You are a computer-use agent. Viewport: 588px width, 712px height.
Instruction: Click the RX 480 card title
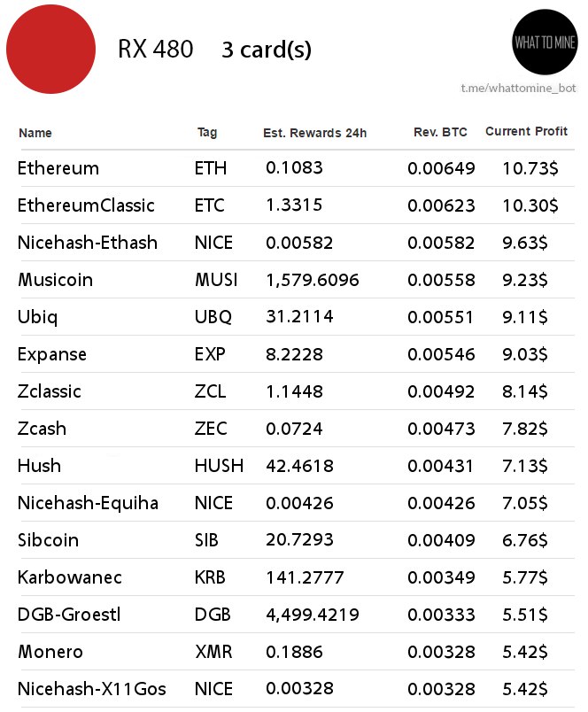[x=156, y=49]
